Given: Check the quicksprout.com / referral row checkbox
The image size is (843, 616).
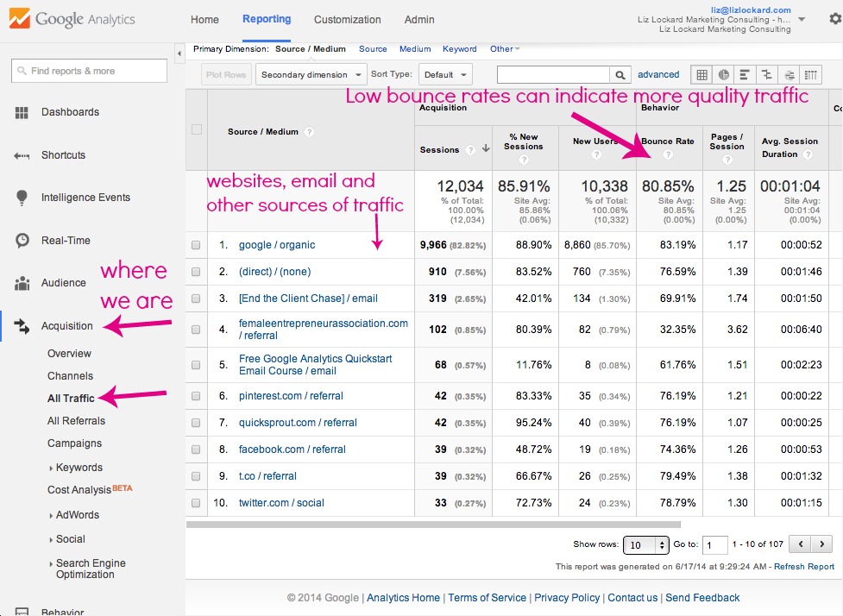Looking at the screenshot, I should point(196,423).
